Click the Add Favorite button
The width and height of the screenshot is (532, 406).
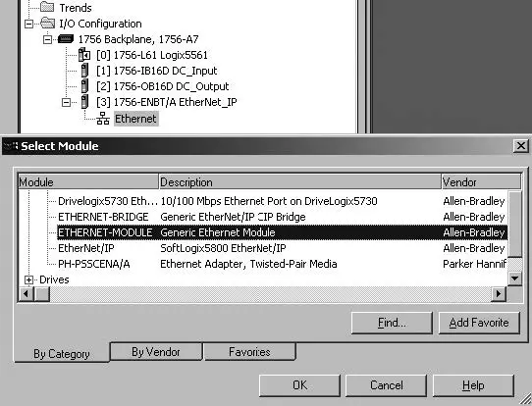click(479, 323)
